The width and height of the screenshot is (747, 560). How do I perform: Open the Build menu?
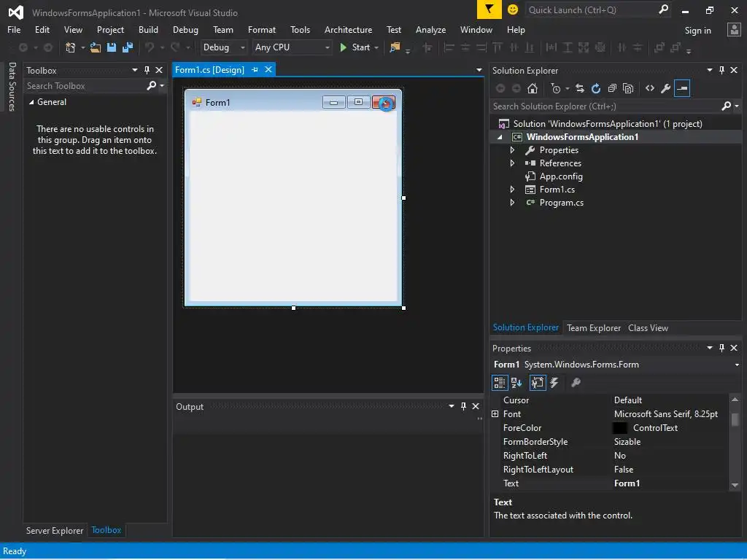tap(148, 29)
